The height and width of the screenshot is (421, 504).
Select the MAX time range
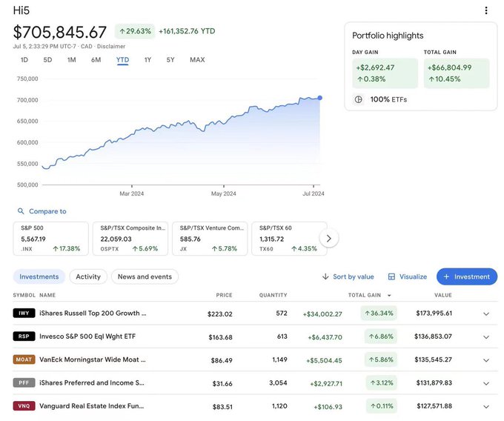click(x=197, y=60)
